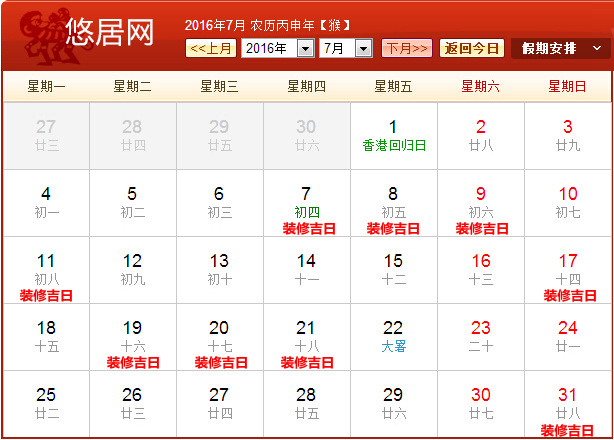Select grayed-out June 27 date cell

46,135
